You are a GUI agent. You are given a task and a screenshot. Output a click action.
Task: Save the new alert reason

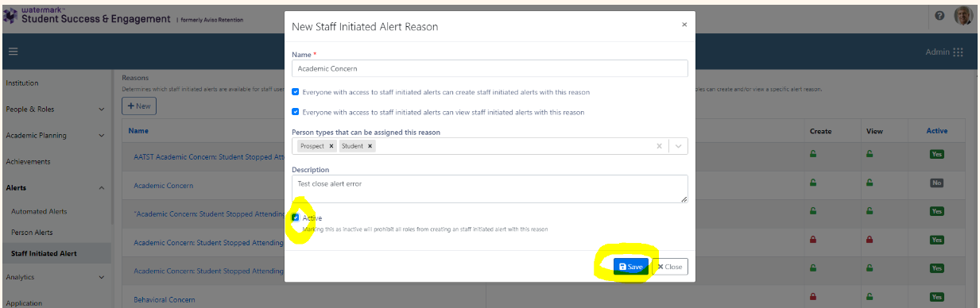tap(630, 267)
